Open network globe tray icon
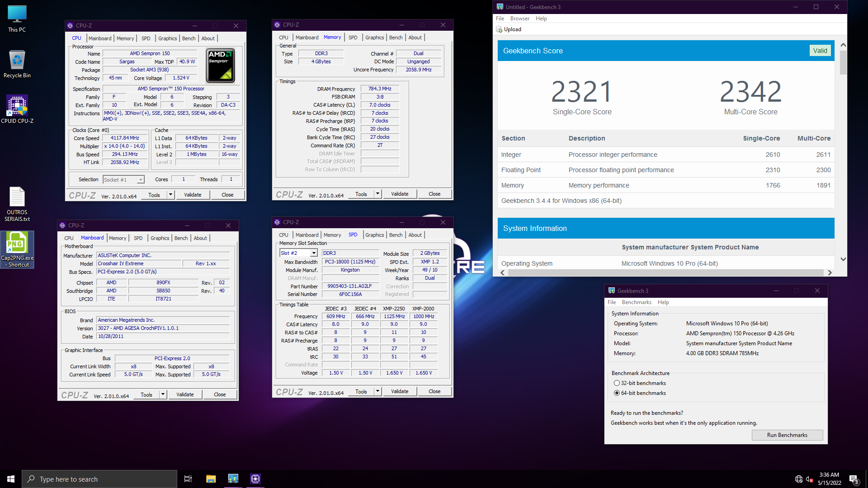Screen dimensions: 868x488 [x=799, y=479]
